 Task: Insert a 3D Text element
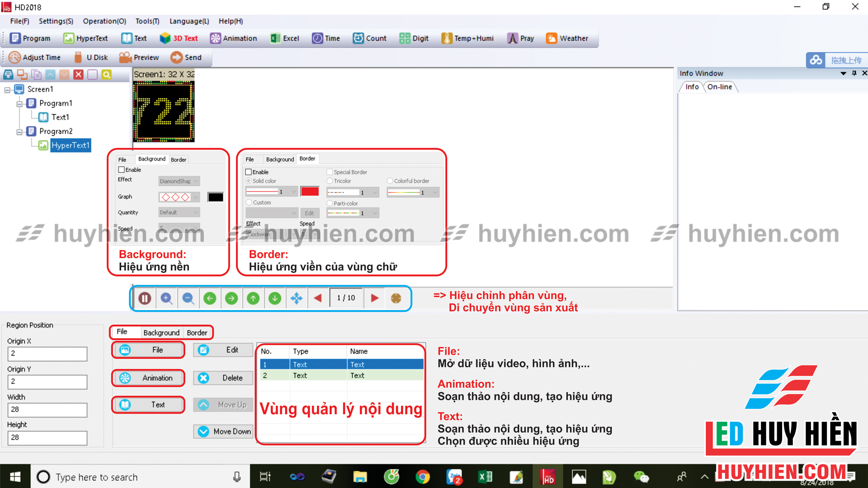179,38
